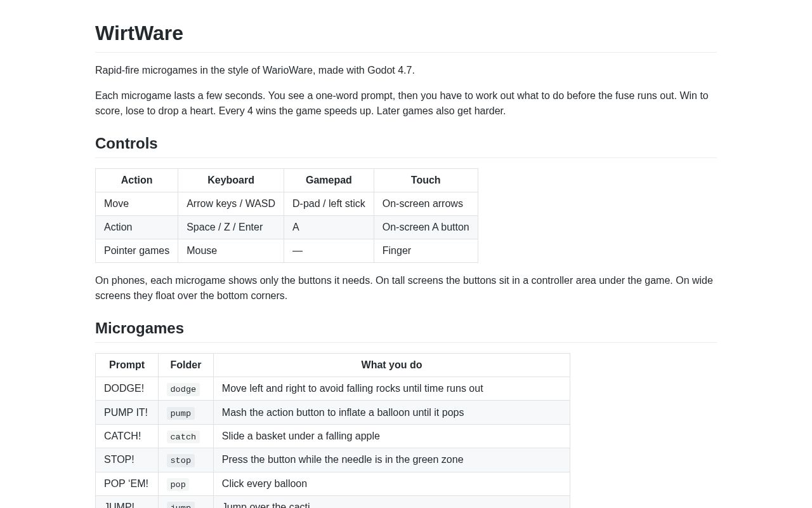Screen dimensions: 812x508
Task: Select the 'PUMP IT!' prompt cell
Action: (x=127, y=413)
